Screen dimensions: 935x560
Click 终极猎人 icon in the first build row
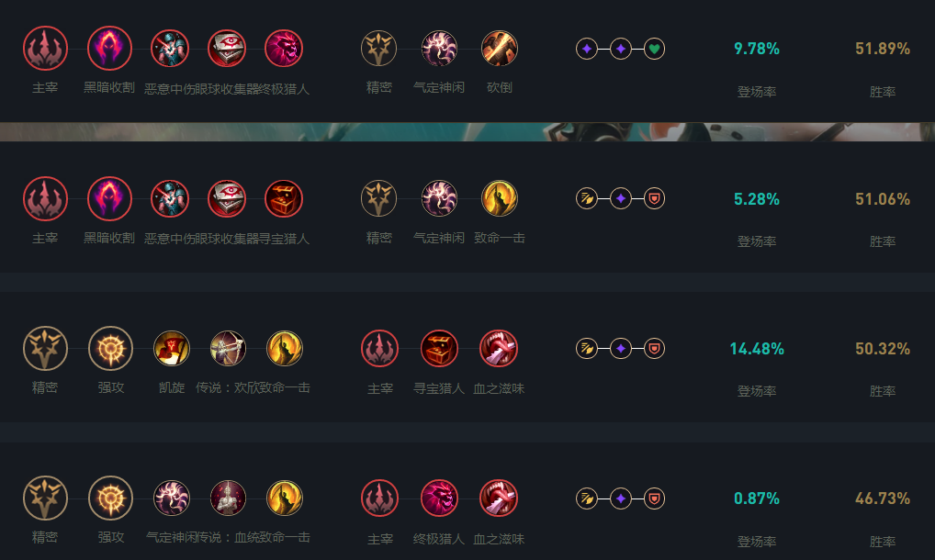point(284,49)
